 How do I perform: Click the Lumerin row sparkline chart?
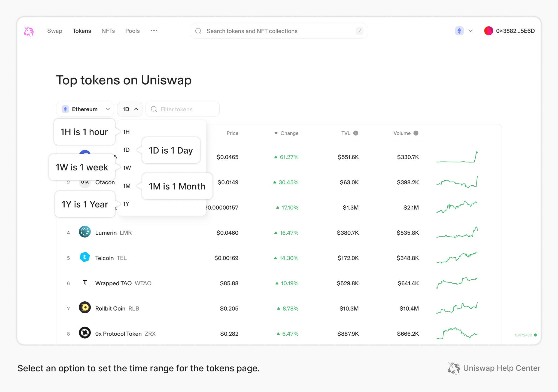point(457,232)
